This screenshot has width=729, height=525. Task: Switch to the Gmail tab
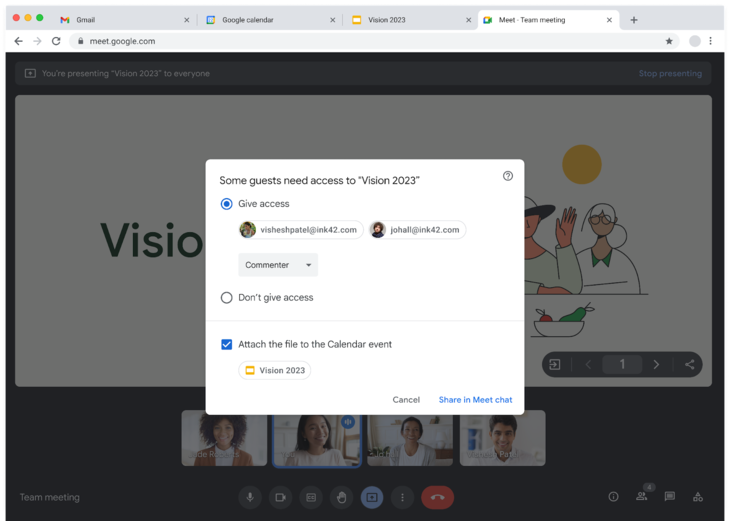[121, 20]
